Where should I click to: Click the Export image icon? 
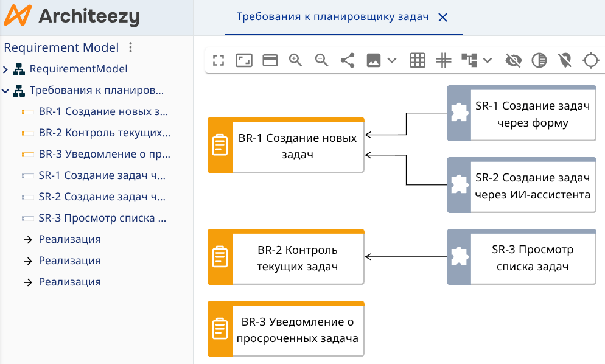coord(374,60)
